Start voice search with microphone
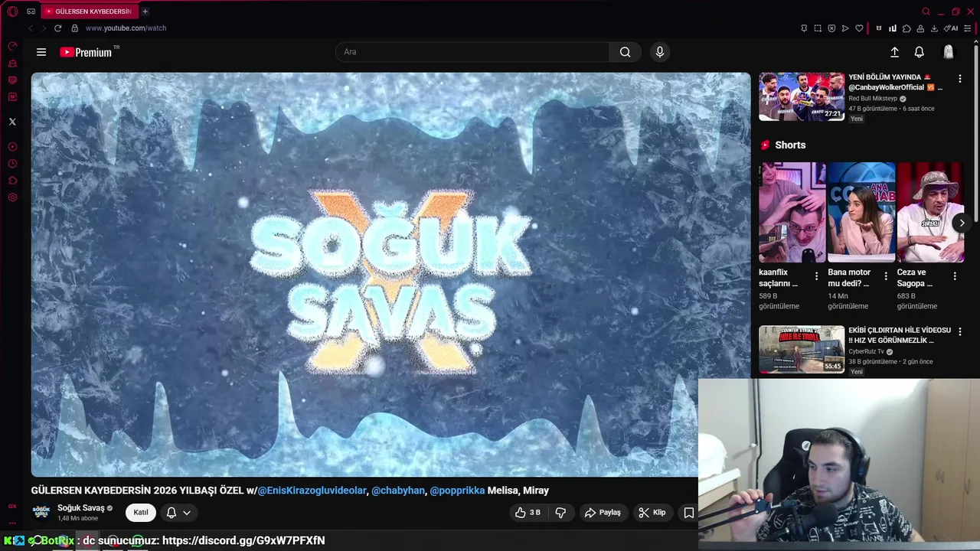The width and height of the screenshot is (980, 551). click(x=660, y=52)
